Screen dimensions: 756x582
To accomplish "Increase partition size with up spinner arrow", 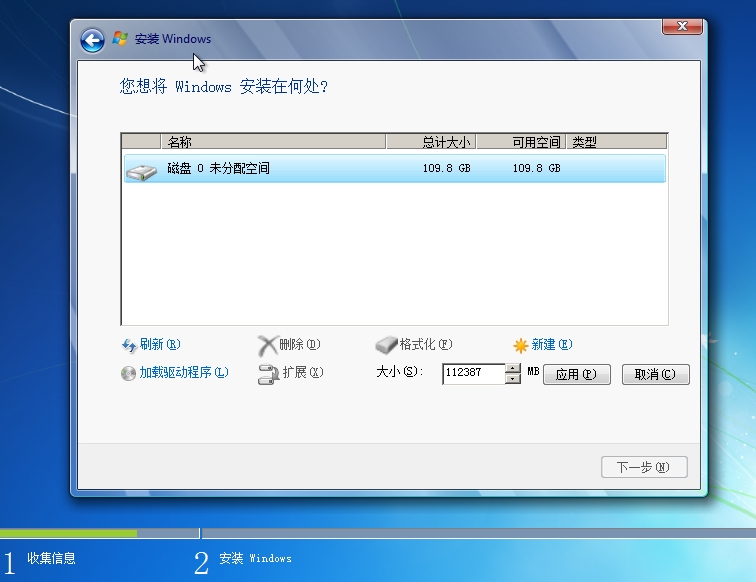I will (513, 369).
